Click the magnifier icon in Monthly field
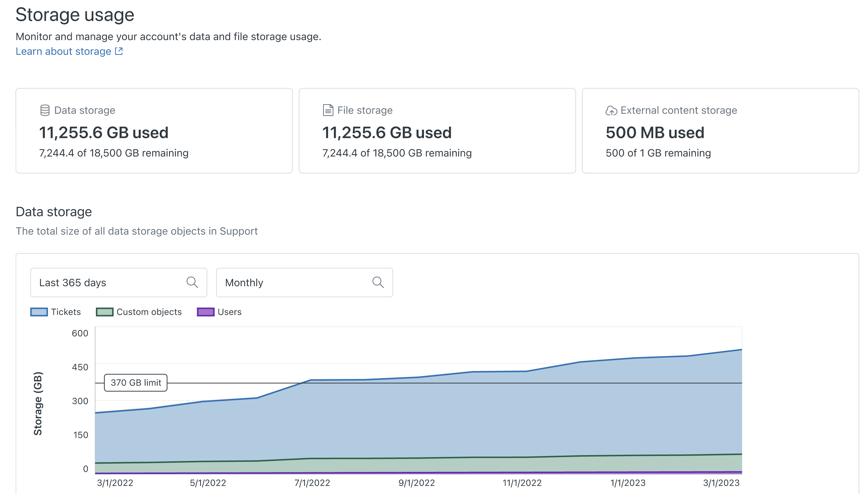 (x=378, y=282)
